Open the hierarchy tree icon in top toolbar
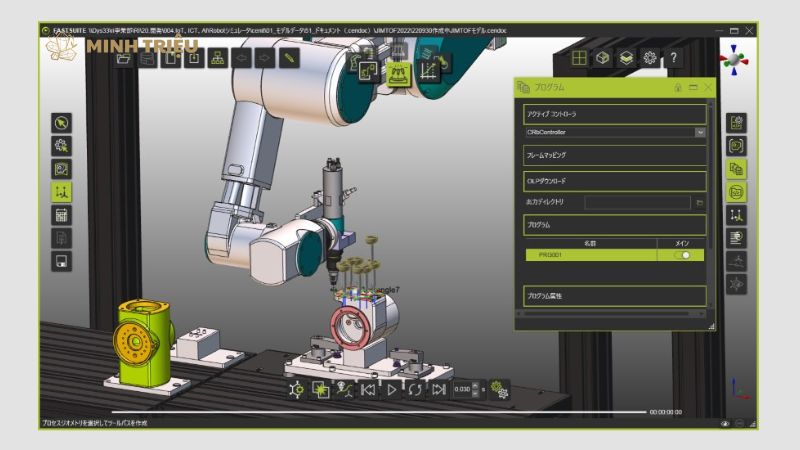Image resolution: width=800 pixels, height=450 pixels. coord(218,58)
